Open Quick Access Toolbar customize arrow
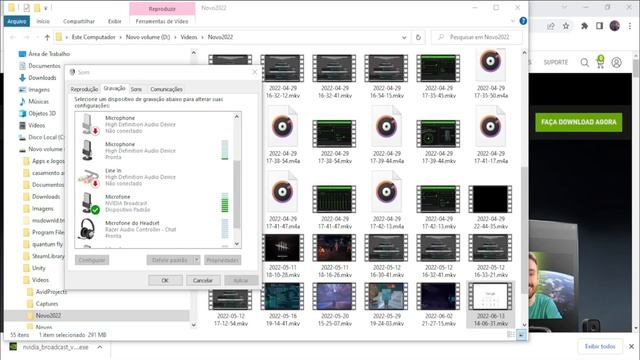The height and width of the screenshot is (360, 640). pos(46,8)
